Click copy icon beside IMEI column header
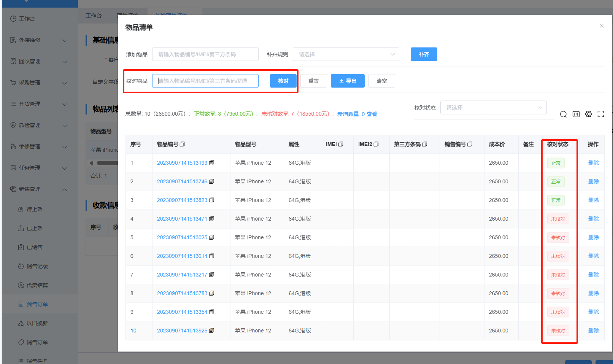613x364 pixels. [x=341, y=144]
